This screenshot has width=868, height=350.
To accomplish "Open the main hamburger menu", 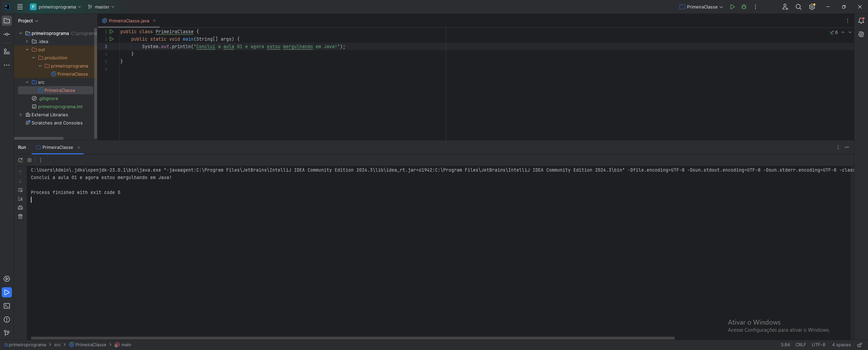I will [20, 7].
